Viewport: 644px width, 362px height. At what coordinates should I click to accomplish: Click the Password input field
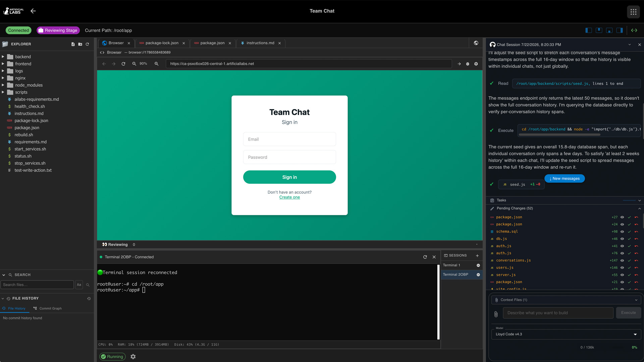click(x=289, y=157)
